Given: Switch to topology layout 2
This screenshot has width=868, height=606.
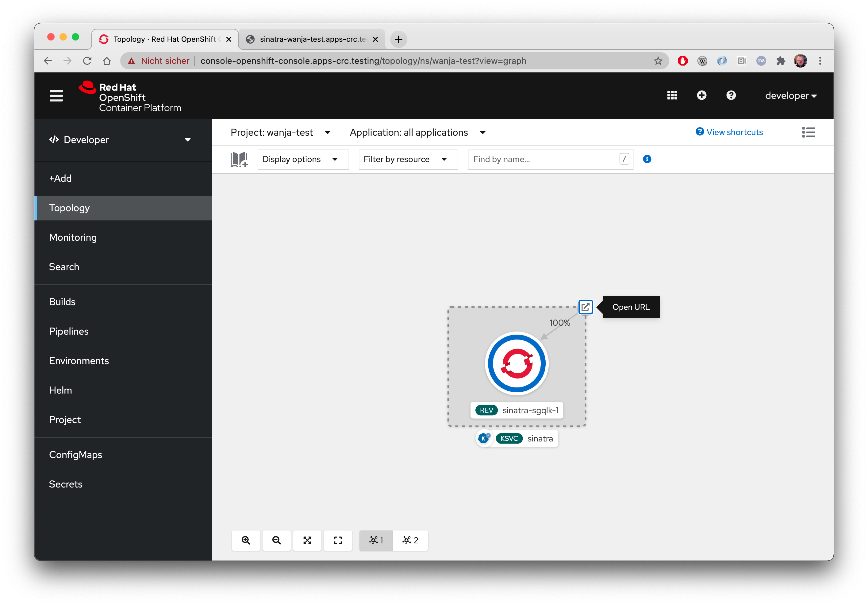Looking at the screenshot, I should tap(410, 541).
